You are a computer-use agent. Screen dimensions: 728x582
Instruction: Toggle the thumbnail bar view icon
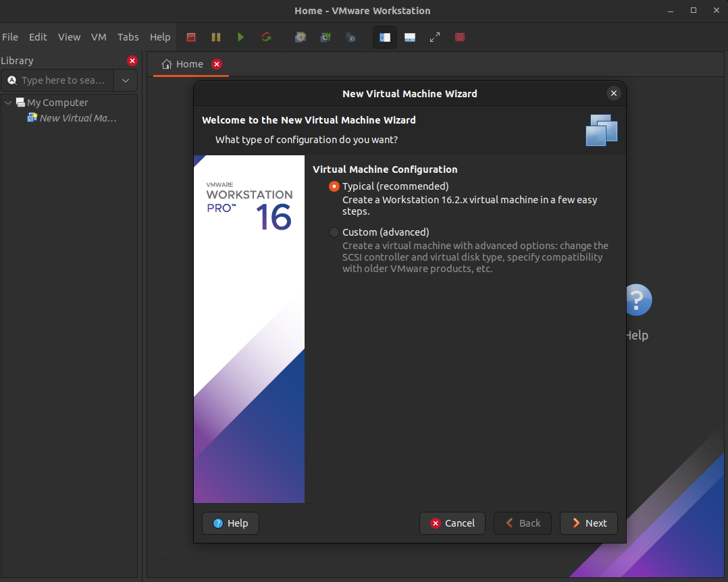(410, 37)
